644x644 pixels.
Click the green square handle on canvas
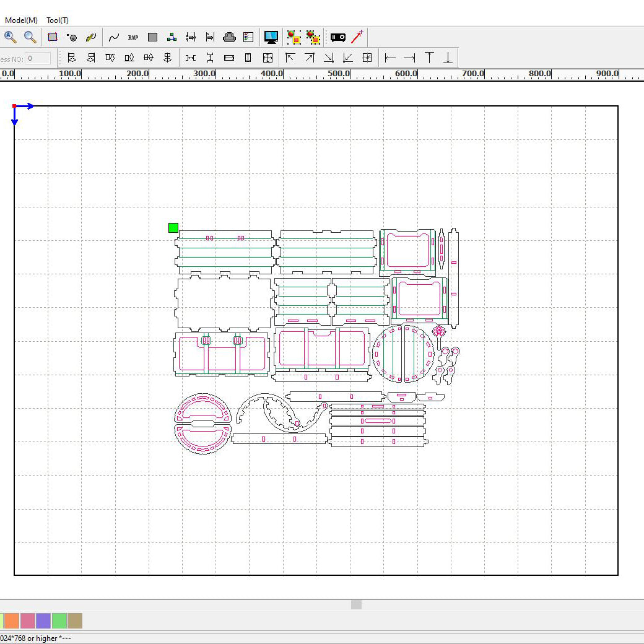(x=173, y=228)
